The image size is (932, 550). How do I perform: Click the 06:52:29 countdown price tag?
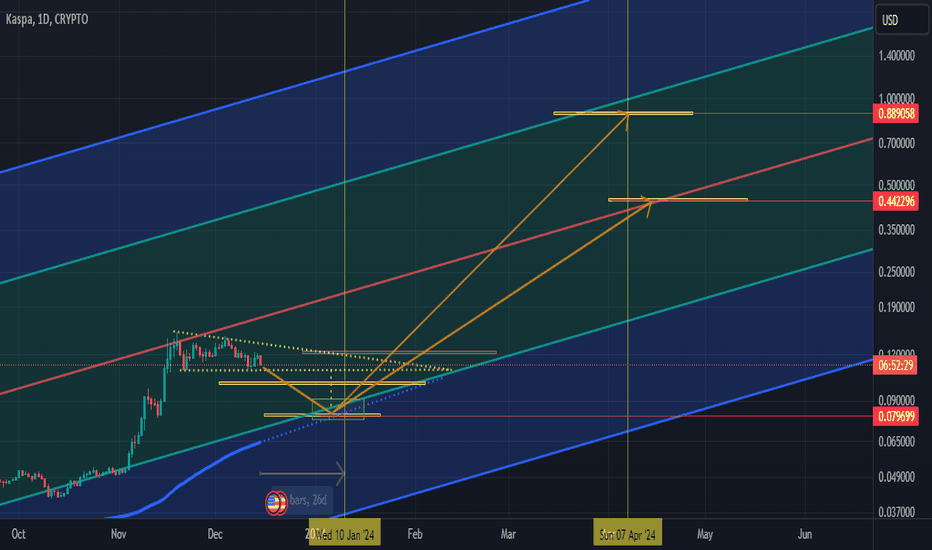coord(895,365)
